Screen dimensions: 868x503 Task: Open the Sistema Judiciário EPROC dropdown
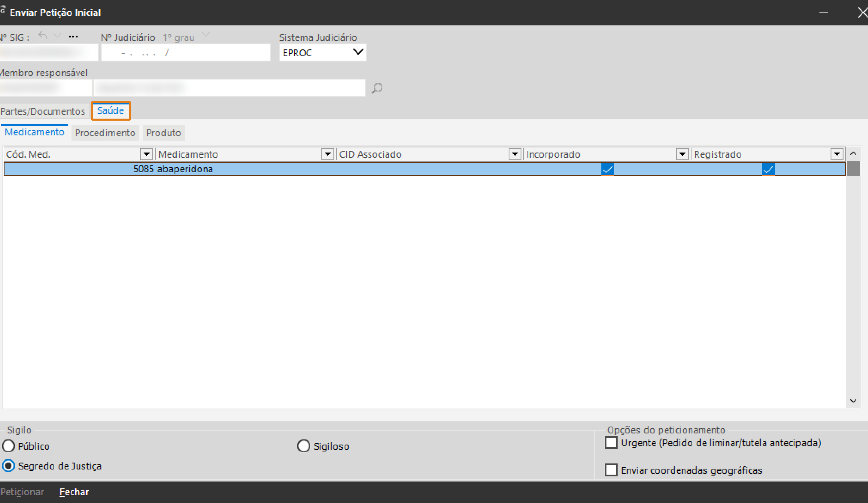pyautogui.click(x=358, y=52)
